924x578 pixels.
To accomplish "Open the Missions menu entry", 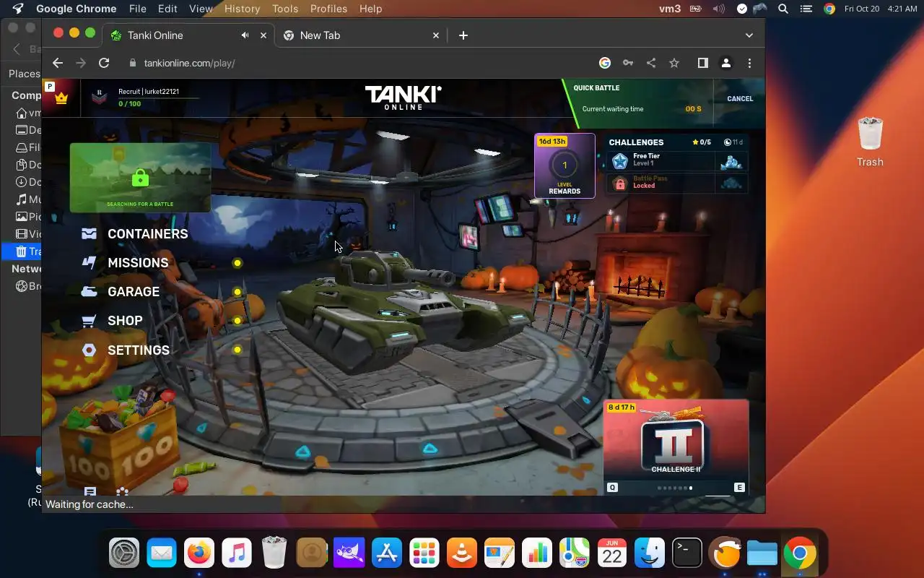I will coord(125,263).
